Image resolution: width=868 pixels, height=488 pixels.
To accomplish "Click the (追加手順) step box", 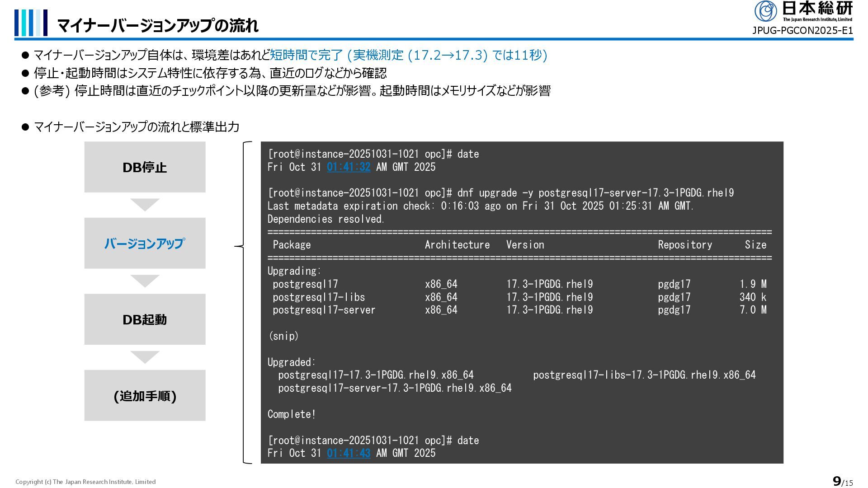I will coord(145,396).
